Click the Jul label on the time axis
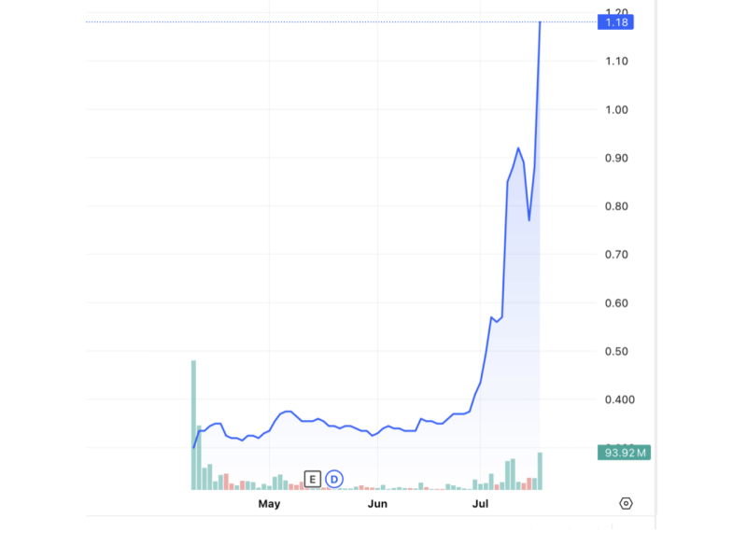 (x=480, y=503)
